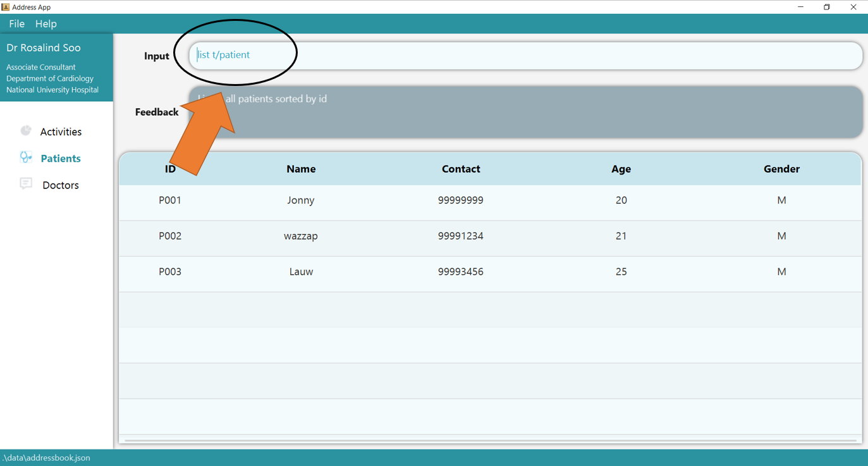Image resolution: width=868 pixels, height=466 pixels.
Task: Click the Contact column header
Action: point(461,169)
